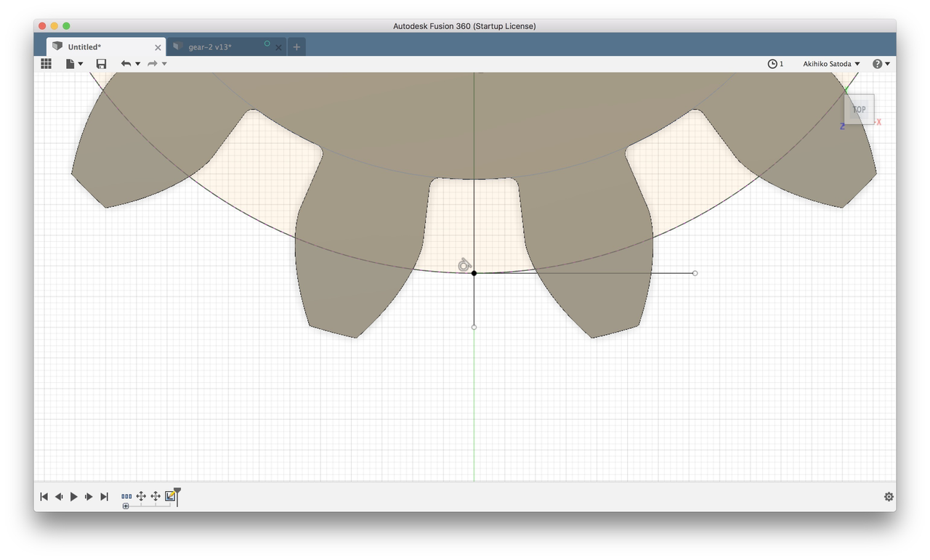Click the pattern feature icon in timeline
Image resolution: width=930 pixels, height=560 pixels.
[126, 496]
